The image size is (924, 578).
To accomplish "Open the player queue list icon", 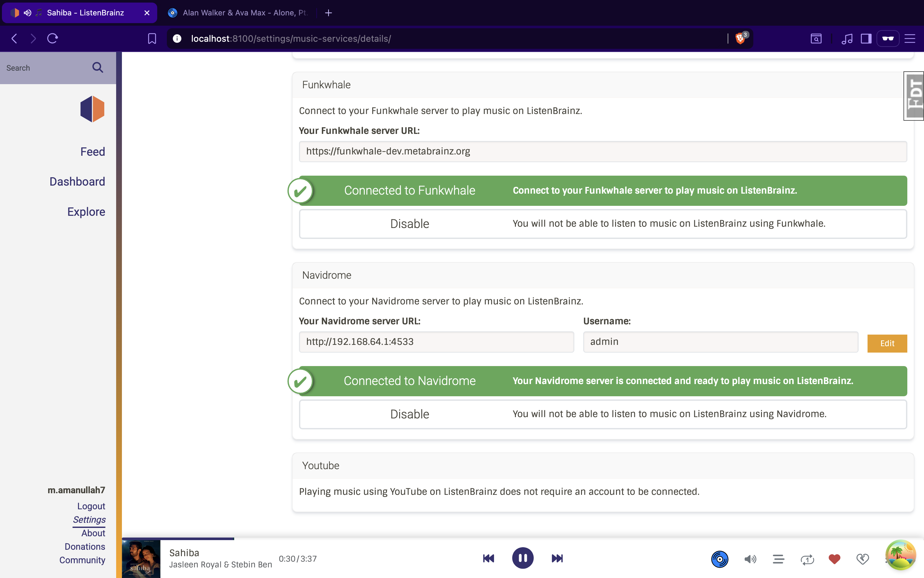I will (x=779, y=559).
